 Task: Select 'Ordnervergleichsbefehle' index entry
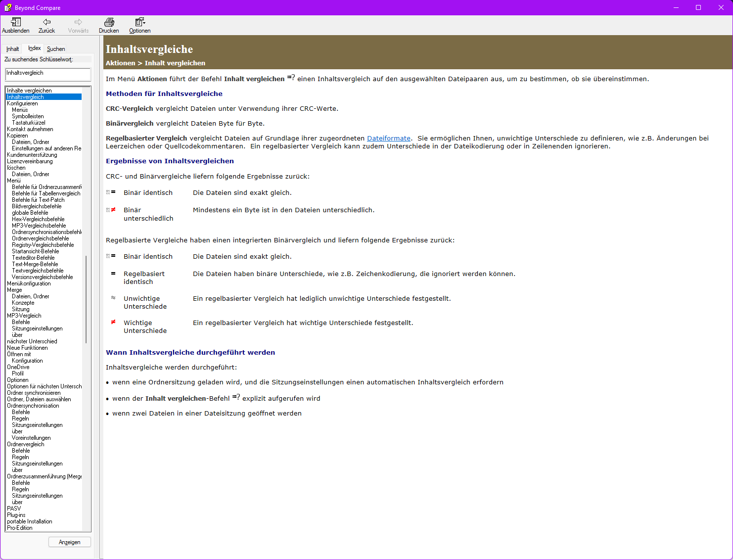[41, 238]
